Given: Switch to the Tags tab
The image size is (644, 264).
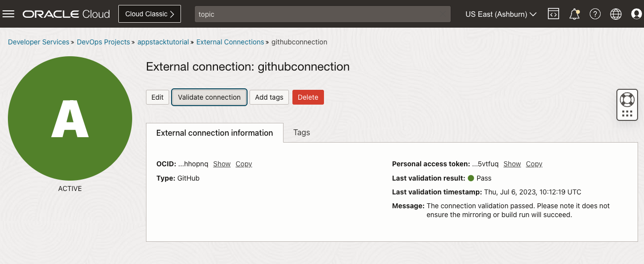Looking at the screenshot, I should tap(302, 132).
